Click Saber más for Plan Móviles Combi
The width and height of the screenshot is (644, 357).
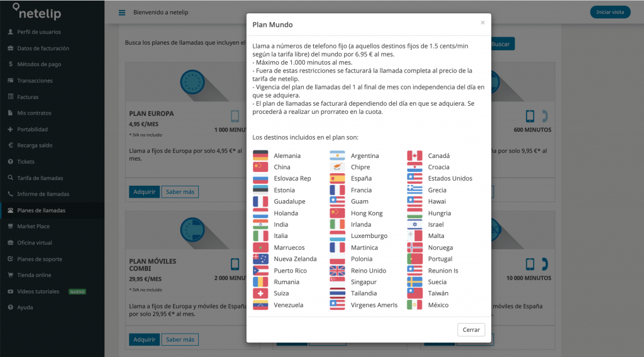click(x=180, y=339)
